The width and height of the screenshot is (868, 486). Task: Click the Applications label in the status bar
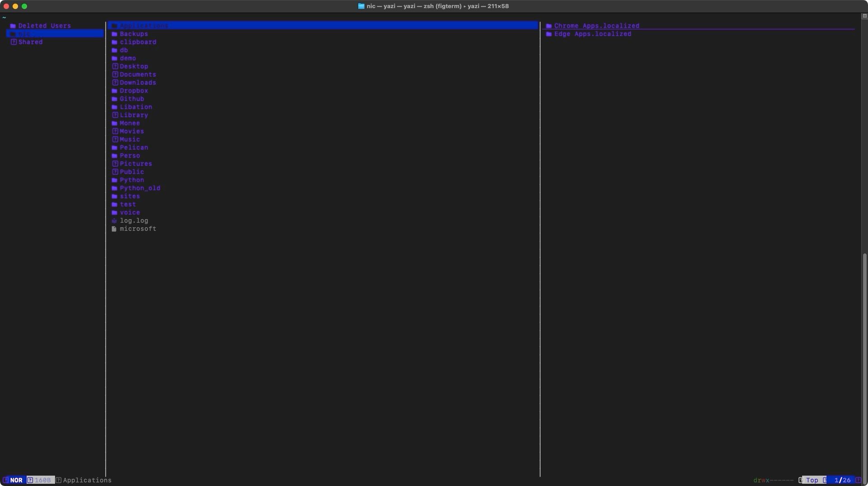pos(88,480)
